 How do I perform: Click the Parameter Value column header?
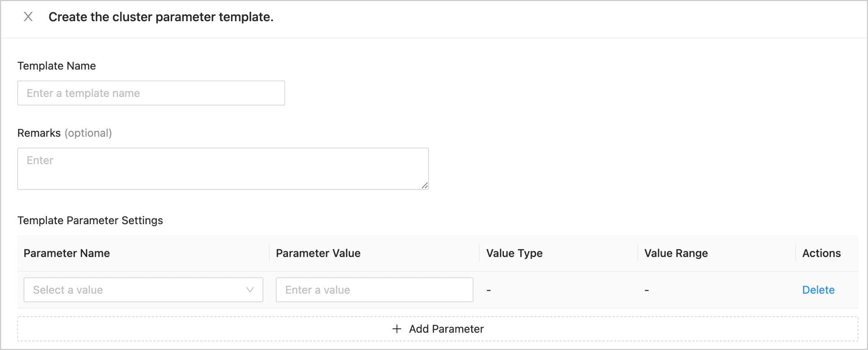pos(318,253)
